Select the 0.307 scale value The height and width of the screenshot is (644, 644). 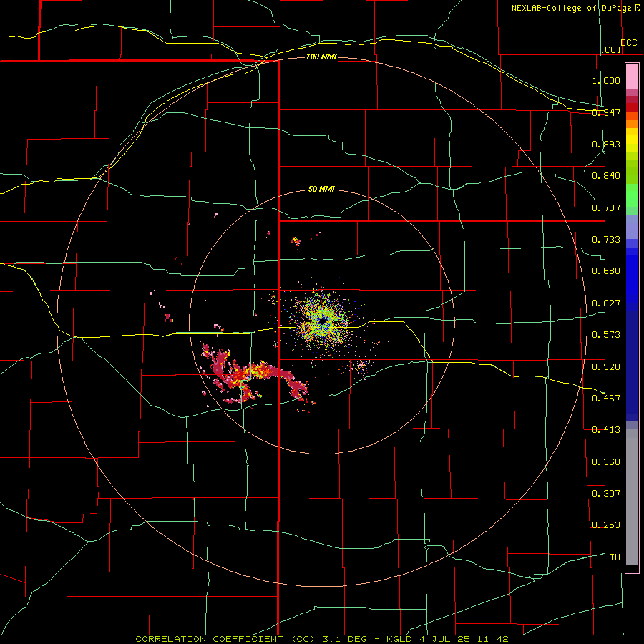click(606, 494)
